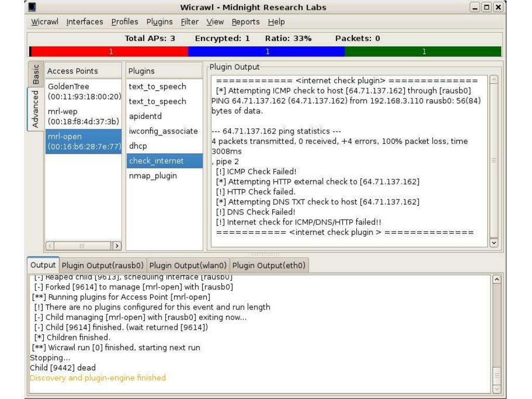Select the mrl-wep access point
Viewport: 532px width, 399px height.
pos(84,116)
